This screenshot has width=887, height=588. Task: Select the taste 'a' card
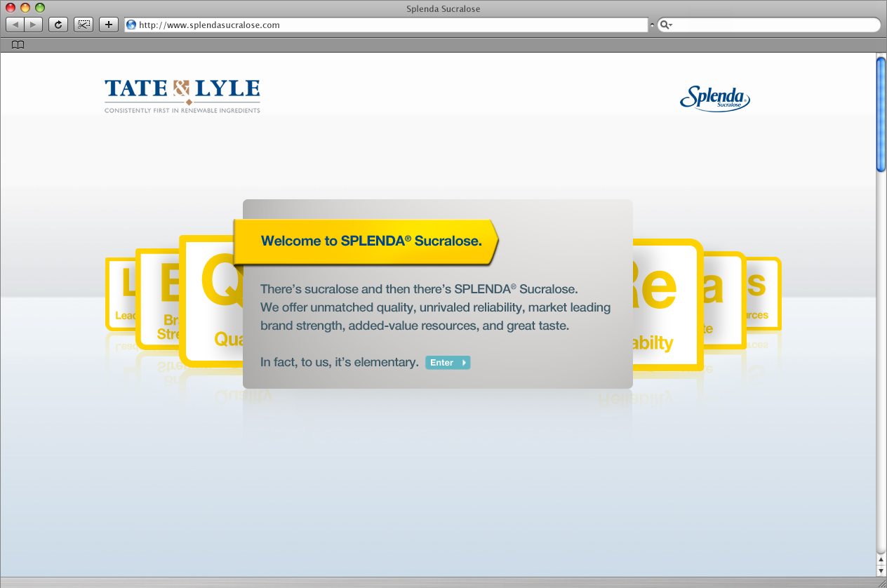tap(723, 300)
